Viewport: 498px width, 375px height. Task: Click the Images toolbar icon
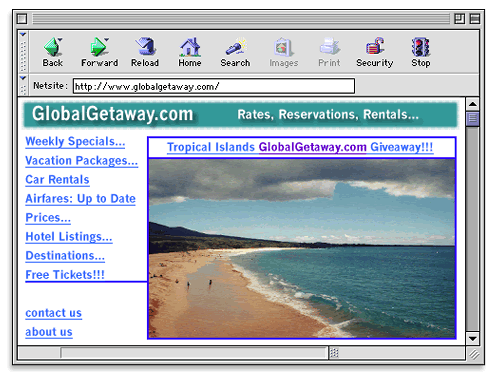point(283,47)
